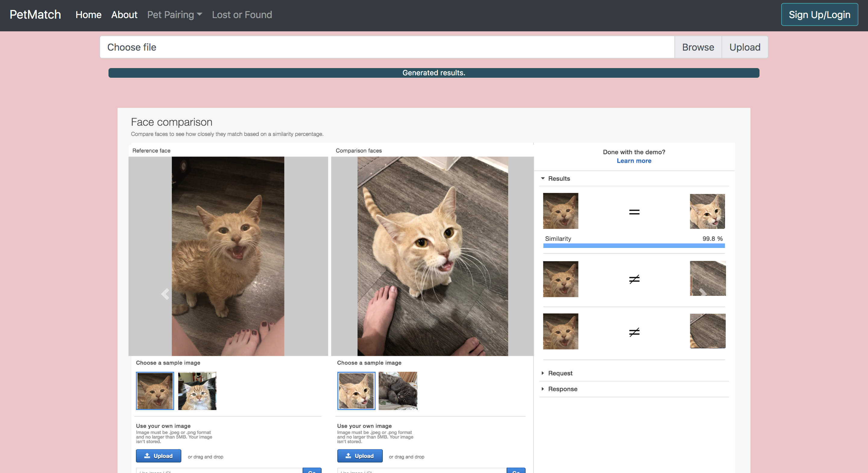
Task: Click the right carousel arrow icon
Action: (x=702, y=293)
